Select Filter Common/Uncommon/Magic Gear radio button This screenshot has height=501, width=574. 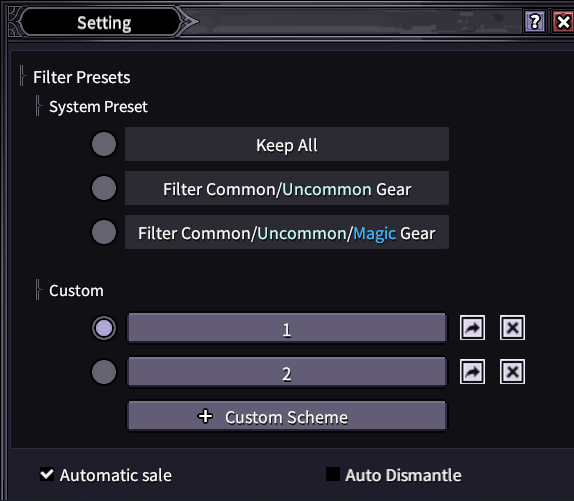(104, 232)
